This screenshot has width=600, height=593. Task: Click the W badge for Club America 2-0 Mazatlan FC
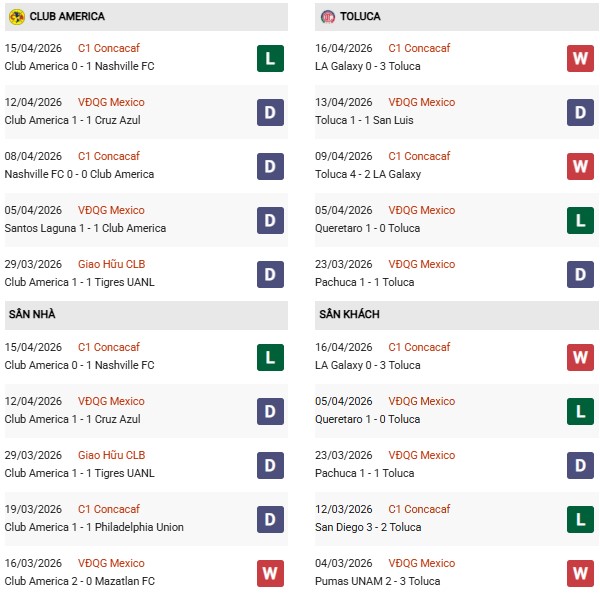click(270, 573)
